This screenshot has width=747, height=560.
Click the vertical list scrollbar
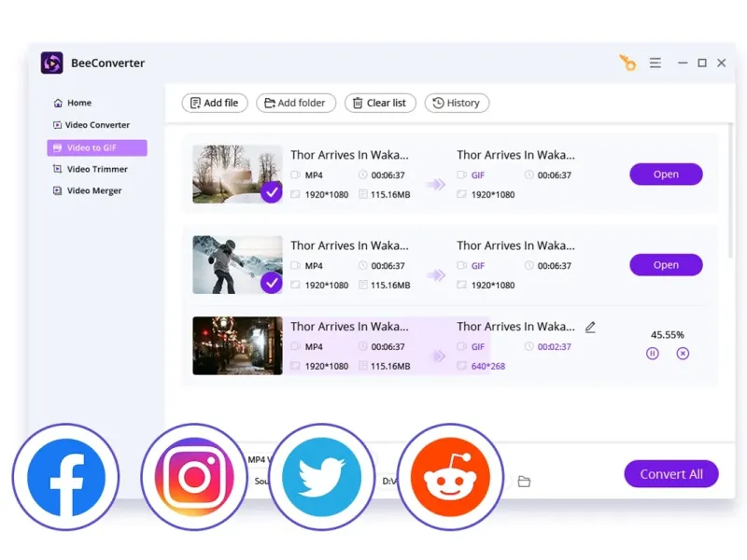point(730,190)
